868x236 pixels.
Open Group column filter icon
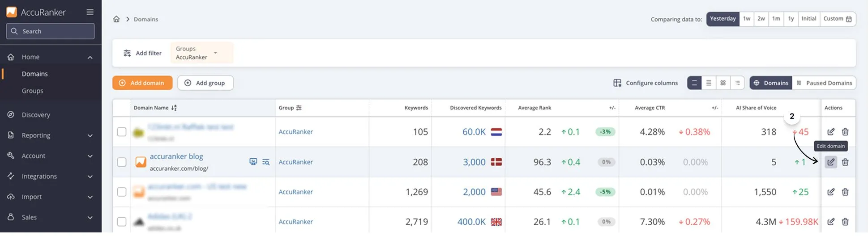[x=299, y=108]
